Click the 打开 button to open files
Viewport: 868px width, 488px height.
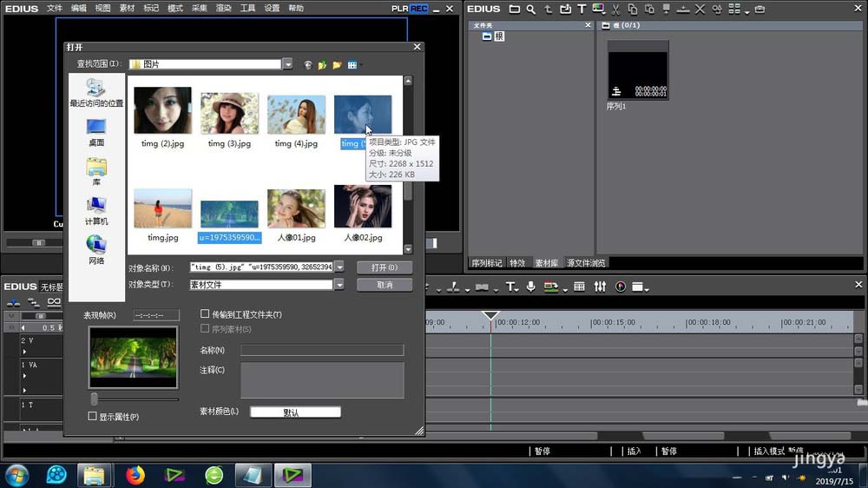[384, 267]
